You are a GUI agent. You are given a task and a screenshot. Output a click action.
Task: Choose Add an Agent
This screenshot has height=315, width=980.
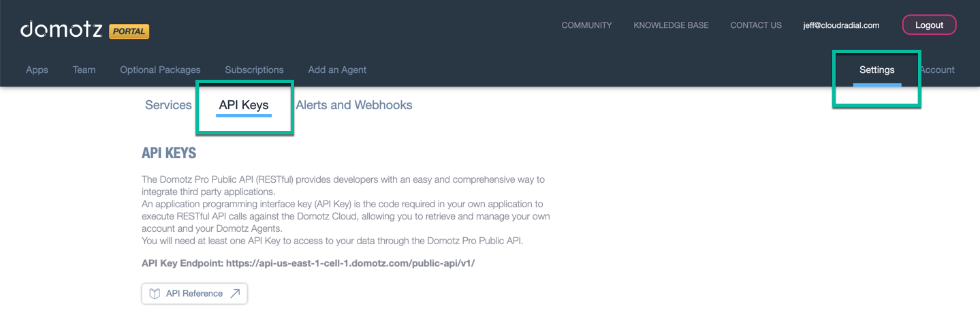pyautogui.click(x=337, y=70)
